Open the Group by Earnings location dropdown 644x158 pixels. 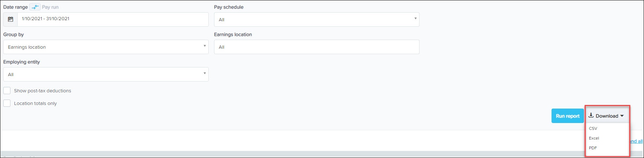[x=106, y=47]
